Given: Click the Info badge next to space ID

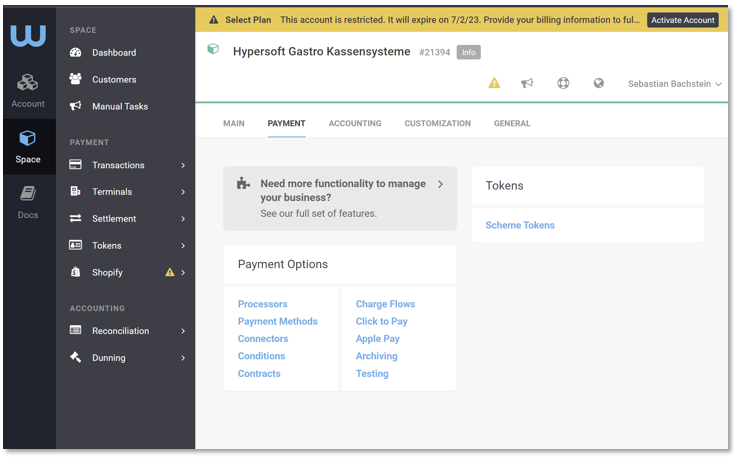Looking at the screenshot, I should [469, 52].
